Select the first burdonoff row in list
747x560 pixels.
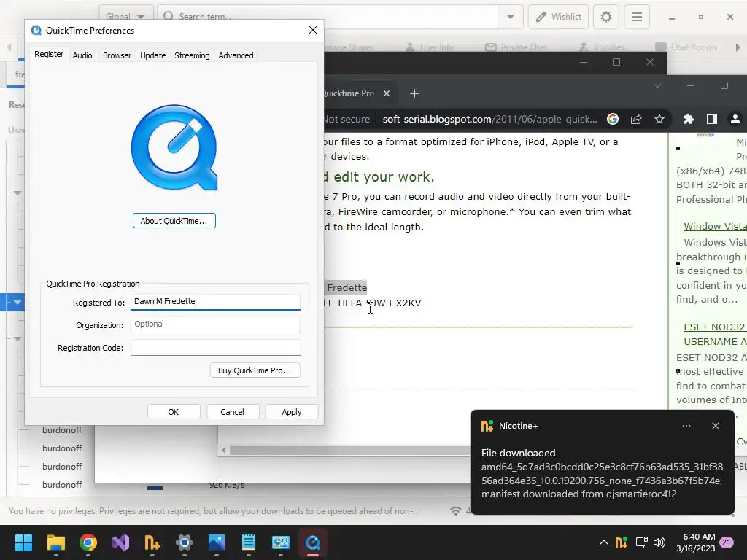pyautogui.click(x=62, y=430)
